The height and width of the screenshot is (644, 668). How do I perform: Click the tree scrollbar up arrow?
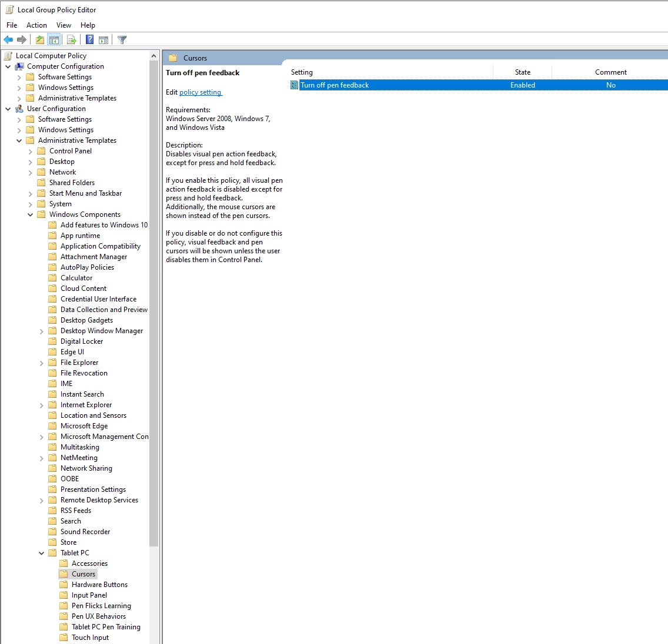coord(154,56)
